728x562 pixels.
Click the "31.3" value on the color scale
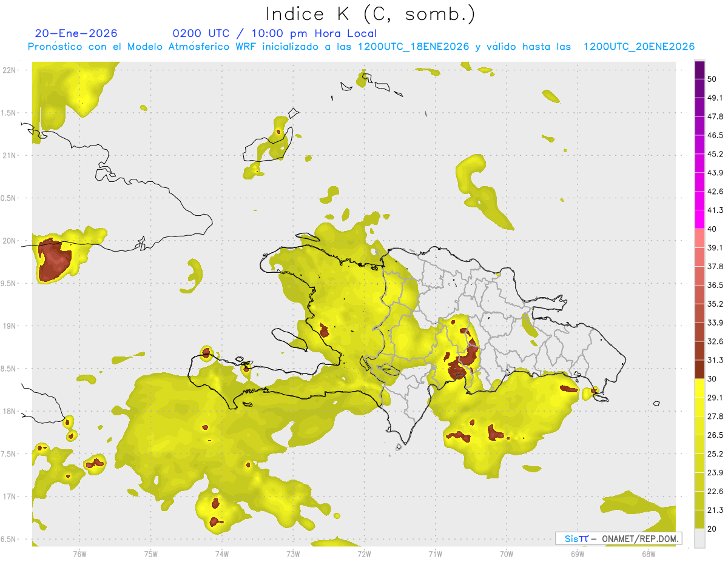tap(715, 360)
